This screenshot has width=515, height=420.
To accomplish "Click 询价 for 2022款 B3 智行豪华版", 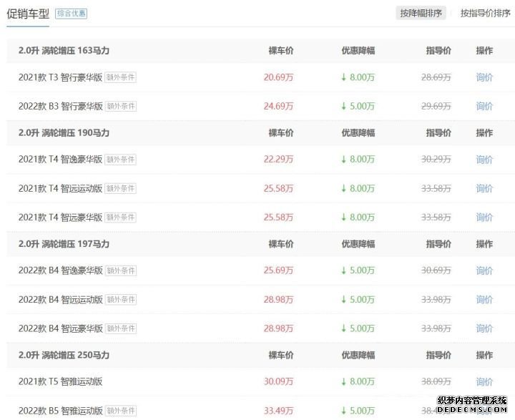I will point(484,106).
